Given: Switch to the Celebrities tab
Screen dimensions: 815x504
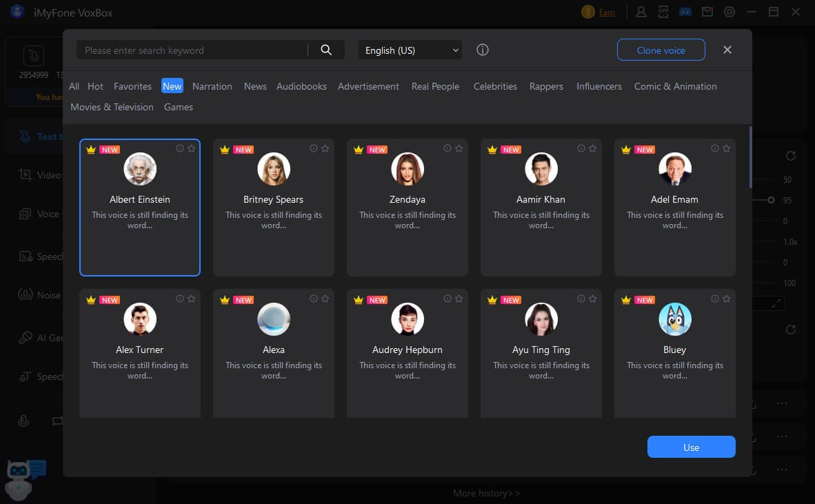Looking at the screenshot, I should coord(495,86).
